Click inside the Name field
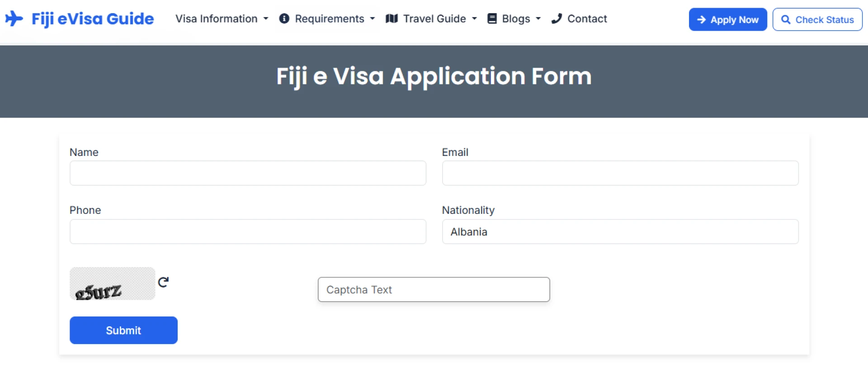868x377 pixels. point(248,173)
